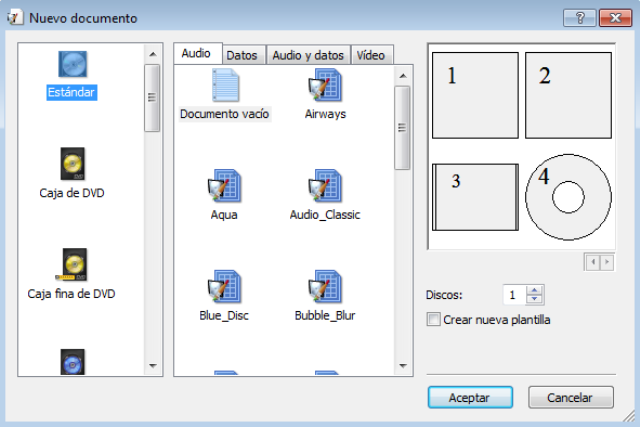Click the Discos number input field
640x427 pixels.
(x=515, y=295)
